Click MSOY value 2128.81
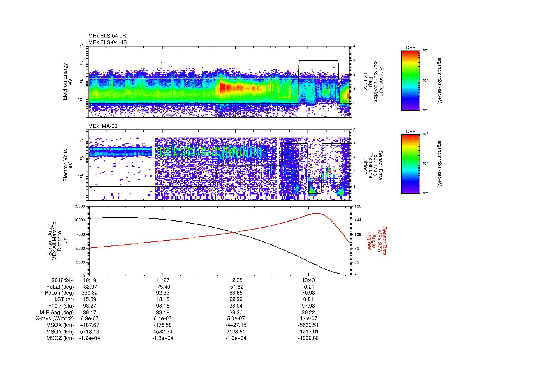The width and height of the screenshot is (555, 392). pos(236,332)
